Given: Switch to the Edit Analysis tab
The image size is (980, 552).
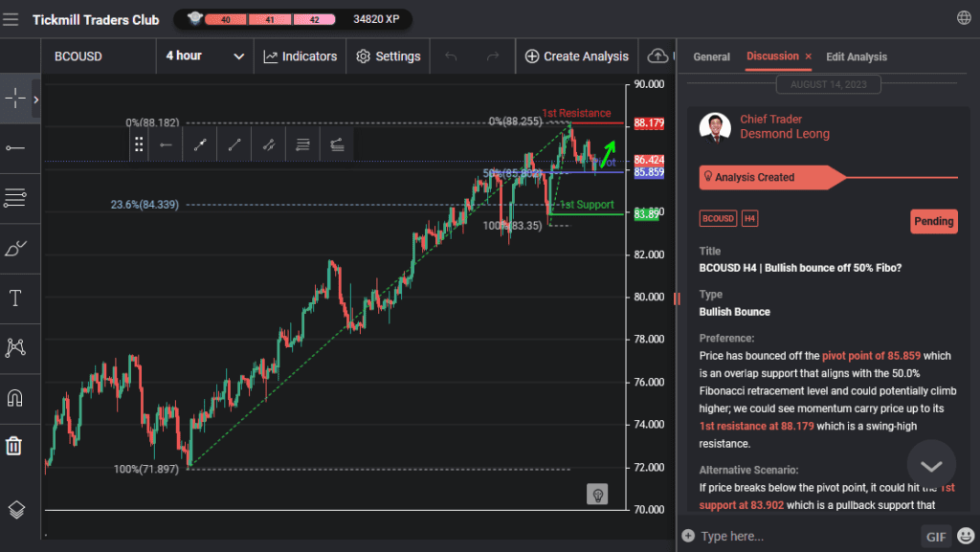Looking at the screenshot, I should 857,56.
